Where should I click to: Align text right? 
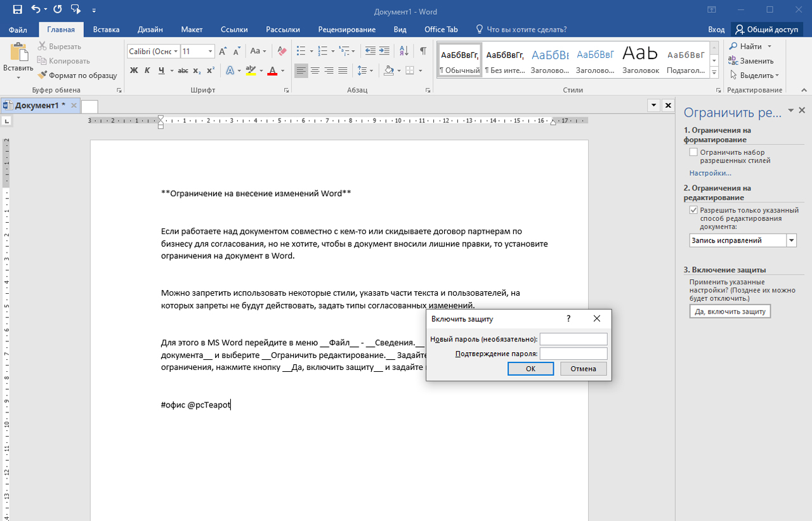pyautogui.click(x=329, y=70)
